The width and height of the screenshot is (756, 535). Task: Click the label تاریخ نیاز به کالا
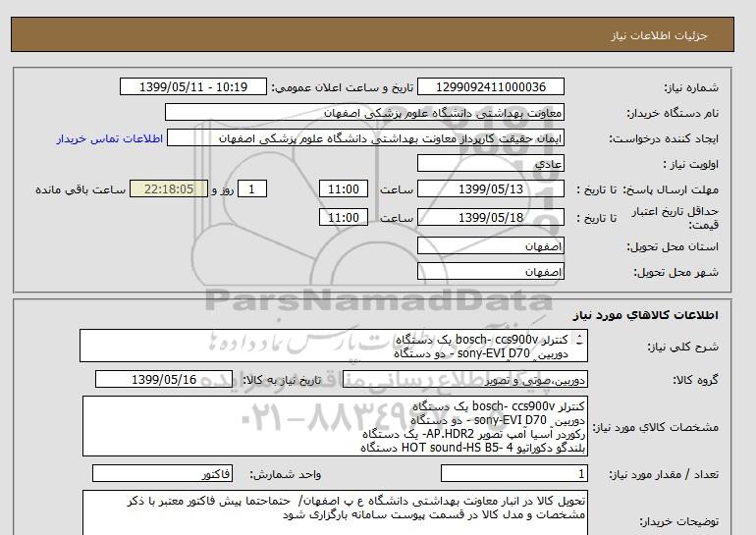[282, 380]
